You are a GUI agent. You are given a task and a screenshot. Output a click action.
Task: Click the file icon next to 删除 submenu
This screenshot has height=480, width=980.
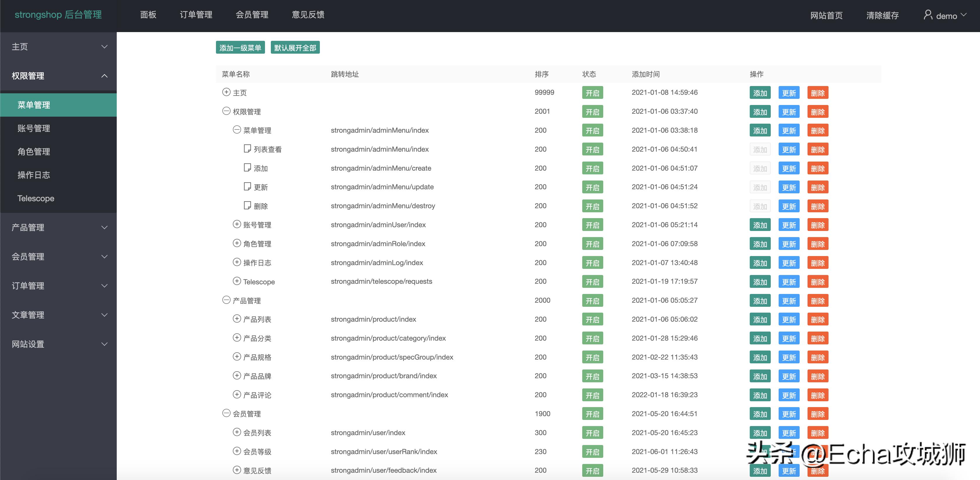(x=247, y=205)
